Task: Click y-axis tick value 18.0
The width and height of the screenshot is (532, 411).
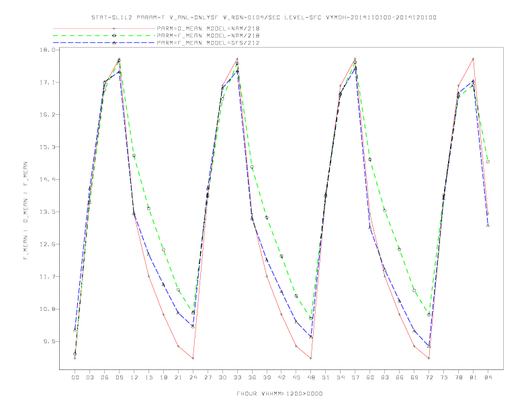Action: coord(47,50)
